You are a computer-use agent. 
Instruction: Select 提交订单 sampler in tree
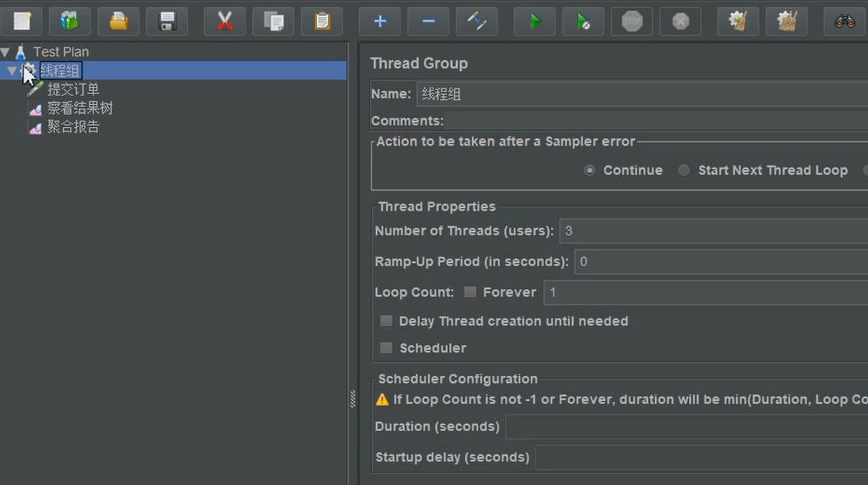[x=73, y=89]
